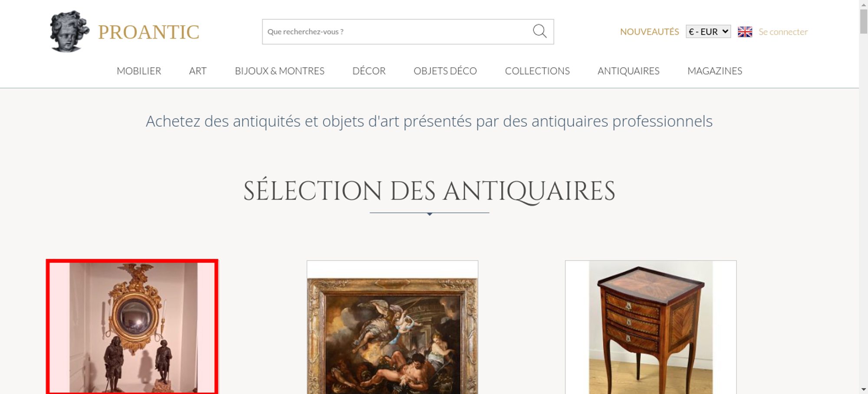Click the vertical scrollbar down arrow
This screenshot has width=868, height=394.
[x=863, y=390]
